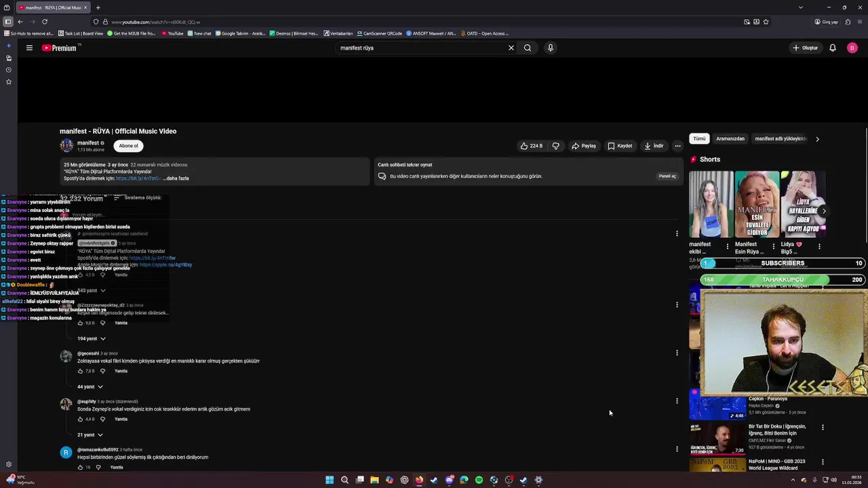Open options for @gecesahi comment
This screenshot has width=868, height=488.
coord(677,352)
